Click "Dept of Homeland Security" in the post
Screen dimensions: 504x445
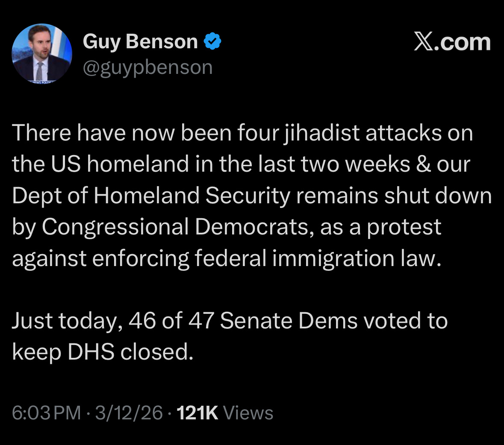click(x=151, y=196)
